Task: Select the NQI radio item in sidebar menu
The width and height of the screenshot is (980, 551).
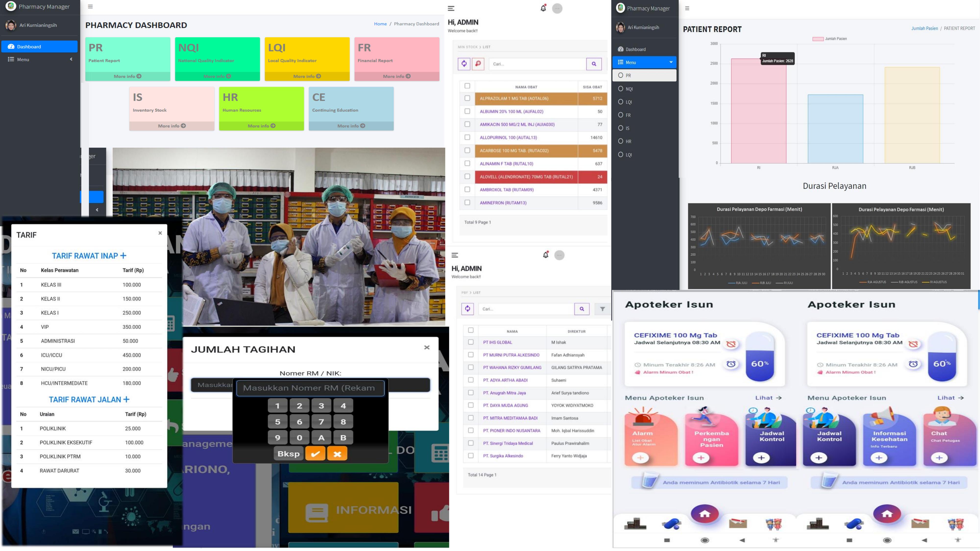Action: pyautogui.click(x=644, y=89)
